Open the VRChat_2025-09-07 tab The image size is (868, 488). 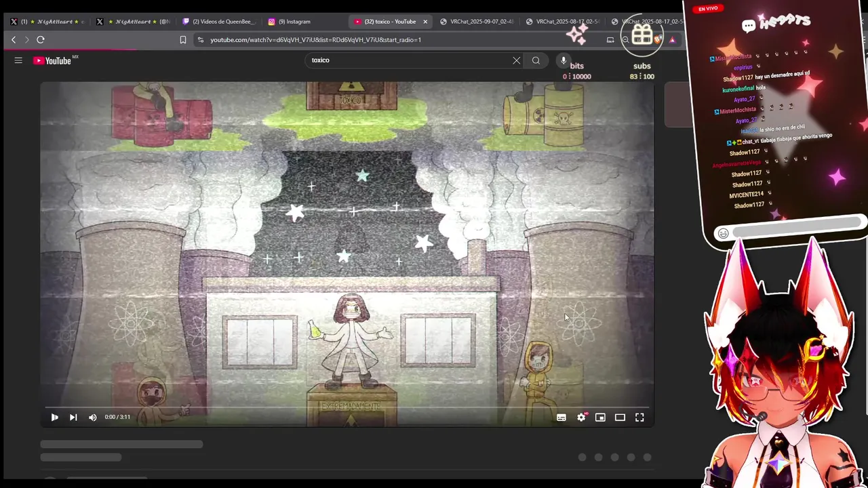(477, 22)
